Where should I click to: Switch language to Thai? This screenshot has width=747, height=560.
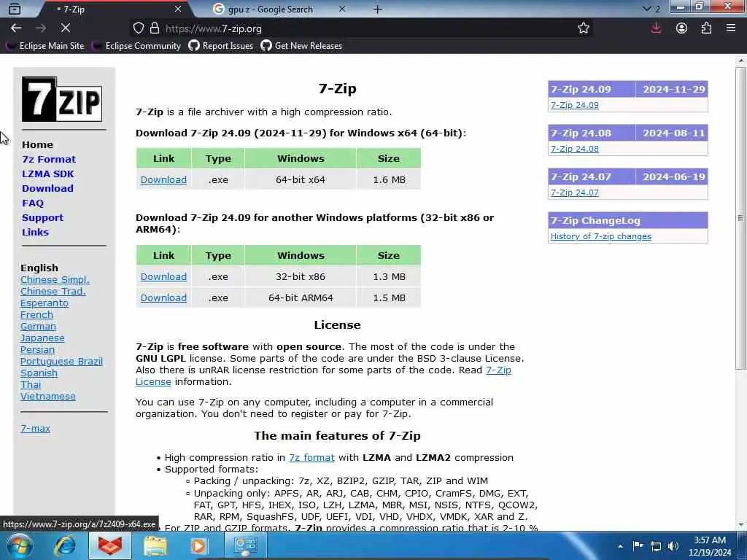[31, 385]
